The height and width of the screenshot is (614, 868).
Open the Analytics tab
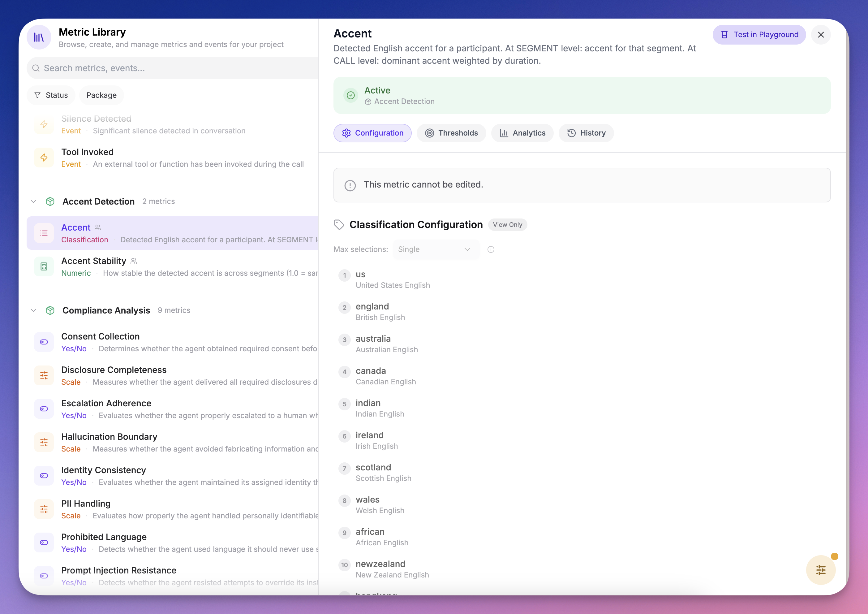[522, 133]
